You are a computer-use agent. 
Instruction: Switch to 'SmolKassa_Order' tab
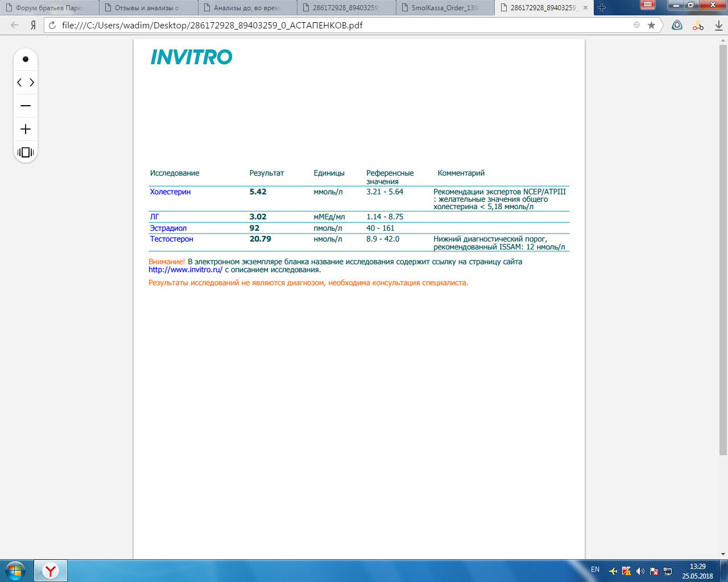click(445, 8)
